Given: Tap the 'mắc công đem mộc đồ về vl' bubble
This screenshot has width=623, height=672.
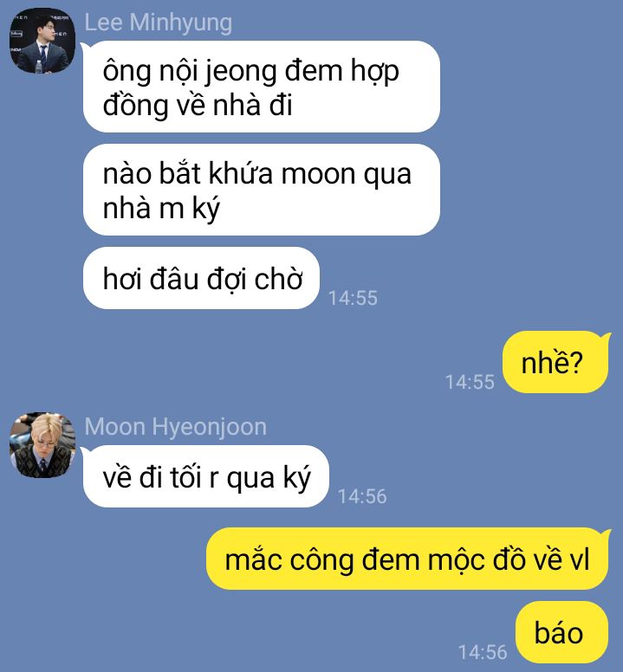Looking at the screenshot, I should tap(408, 559).
